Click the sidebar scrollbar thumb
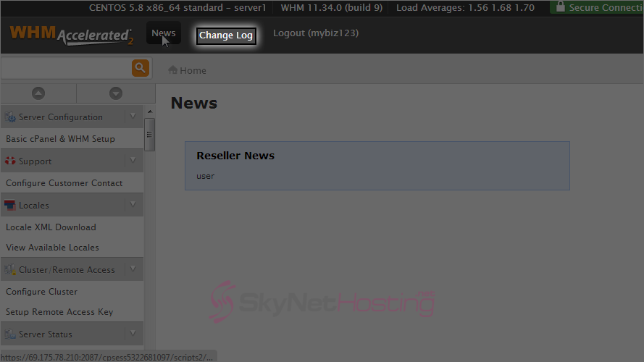644x362 pixels. pos(149,135)
